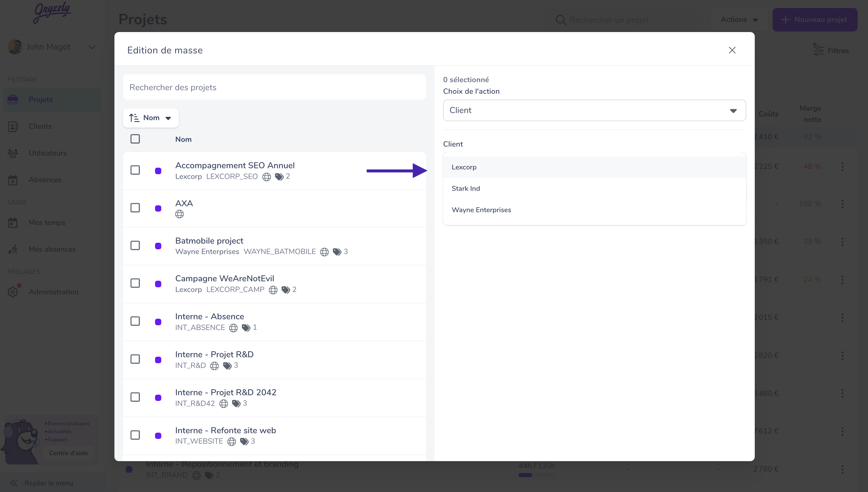Image resolution: width=868 pixels, height=492 pixels.
Task: Open row menu dots for the 100 % row
Action: pyautogui.click(x=842, y=204)
